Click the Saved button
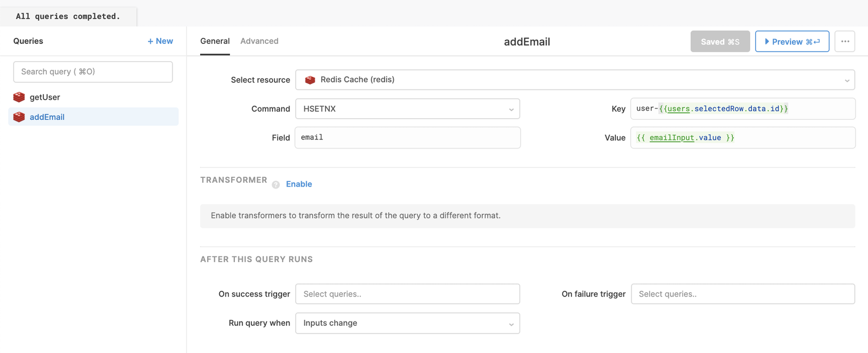 (x=720, y=42)
